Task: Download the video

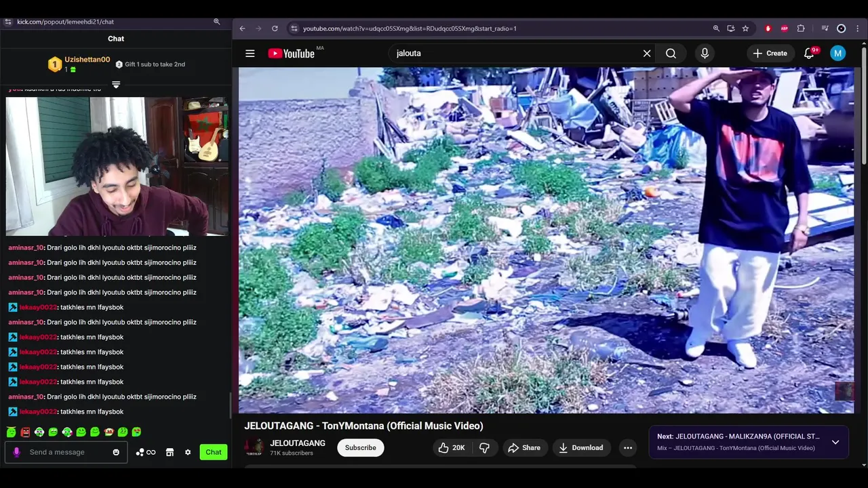Action: [x=581, y=447]
